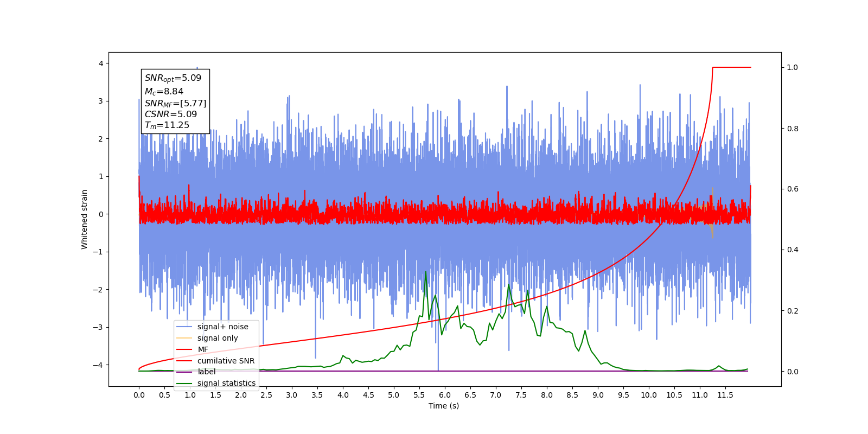Click the Mc=8.84 annotation text
This screenshot has height=434, width=868.
164,92
